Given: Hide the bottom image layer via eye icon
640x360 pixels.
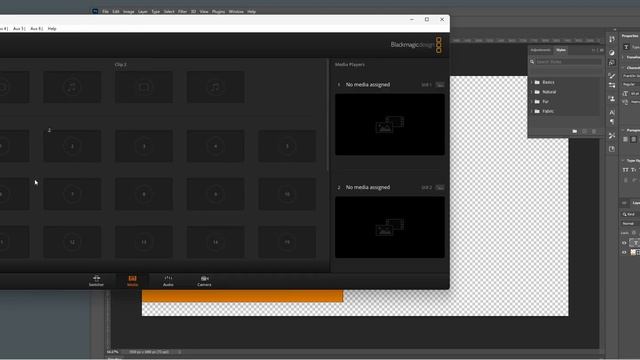Looking at the screenshot, I should [x=624, y=252].
